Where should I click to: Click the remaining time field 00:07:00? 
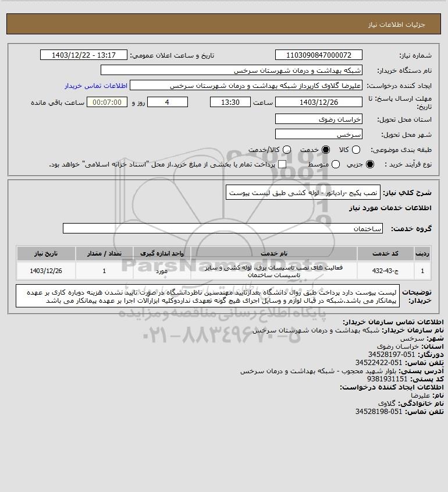point(107,102)
